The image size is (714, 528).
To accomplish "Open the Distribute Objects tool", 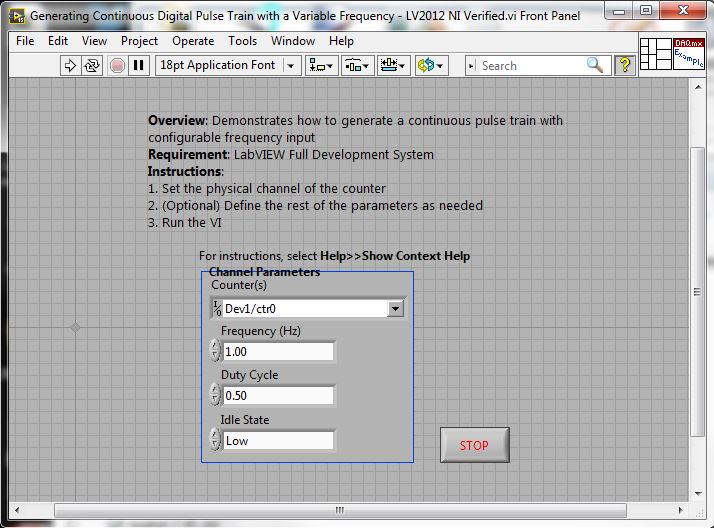I will (357, 66).
